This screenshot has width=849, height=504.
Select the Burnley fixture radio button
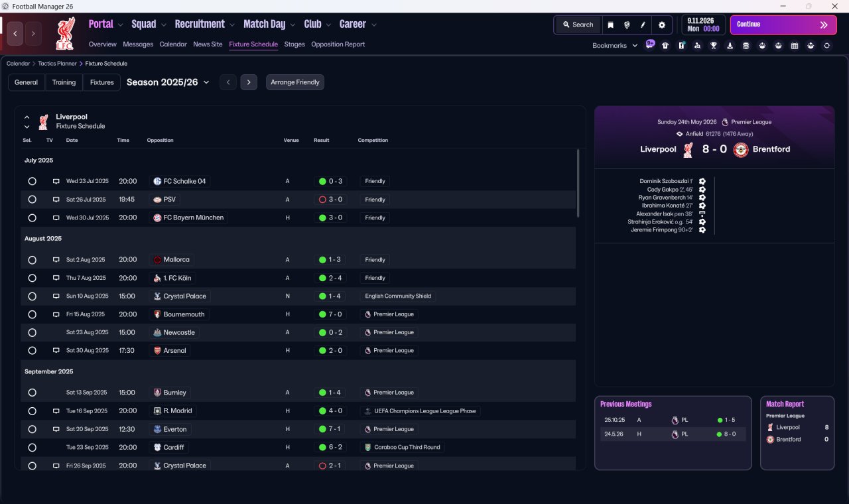click(32, 393)
